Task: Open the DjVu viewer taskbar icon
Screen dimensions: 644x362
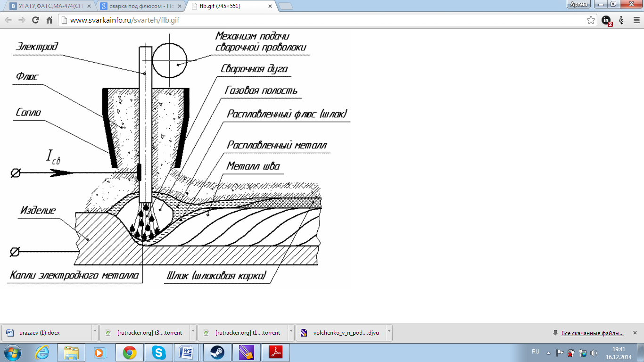Action: coord(246,352)
